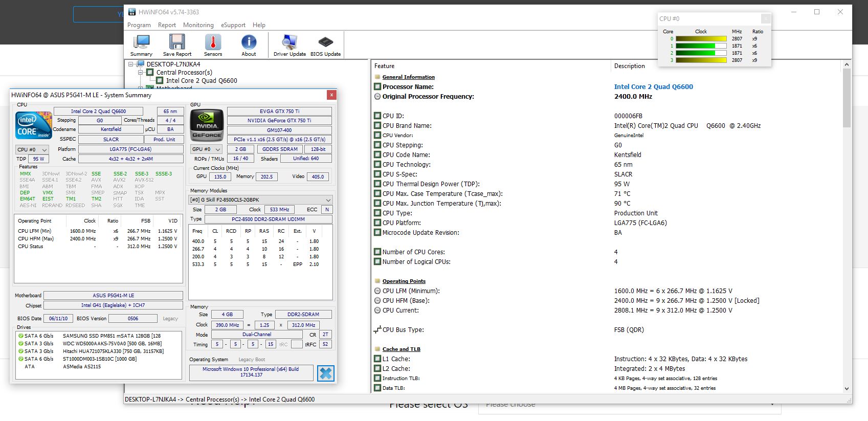Select Intel Core 2 Quad Q6600 in tree
The height and width of the screenshot is (421, 868).
coord(202,80)
